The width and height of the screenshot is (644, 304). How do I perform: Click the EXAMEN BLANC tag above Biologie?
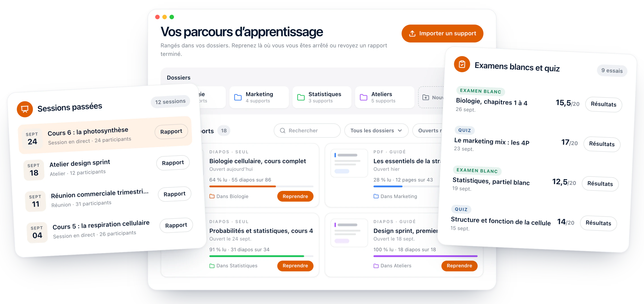[481, 91]
